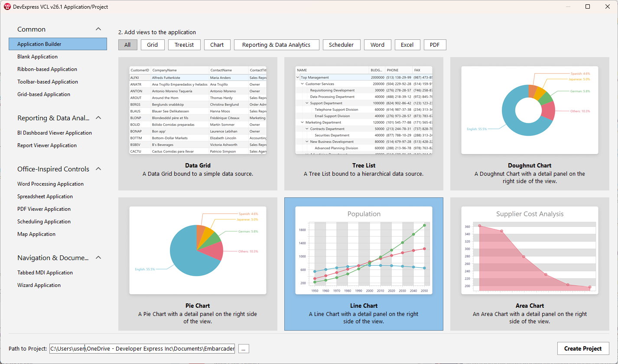Choose Blank Application template
This screenshot has width=618, height=364.
(37, 57)
